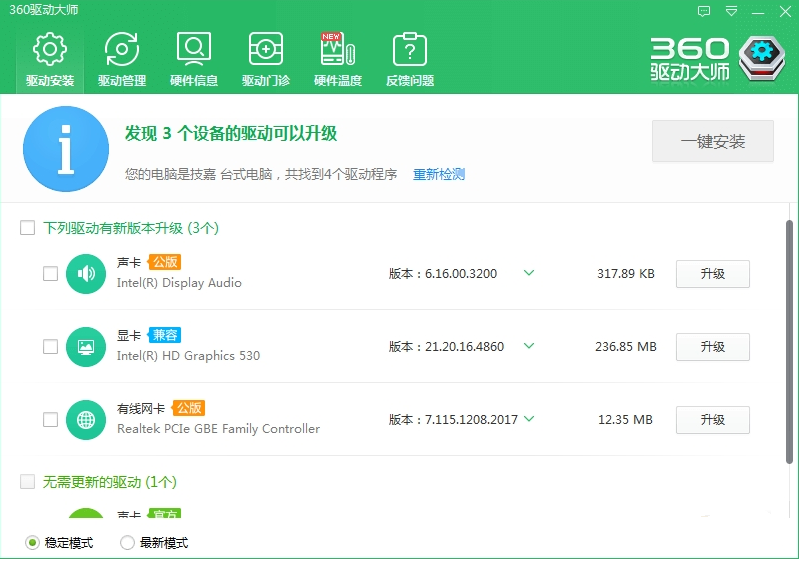The image size is (803, 562).
Task: Expand version dropdown for 7.115.1208.2017
Action: point(529,419)
